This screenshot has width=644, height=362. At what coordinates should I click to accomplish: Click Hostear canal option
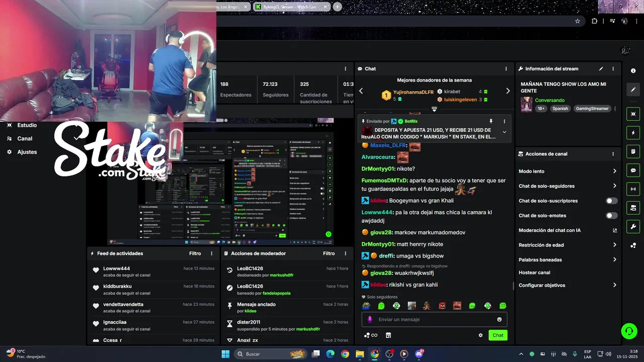534,273
